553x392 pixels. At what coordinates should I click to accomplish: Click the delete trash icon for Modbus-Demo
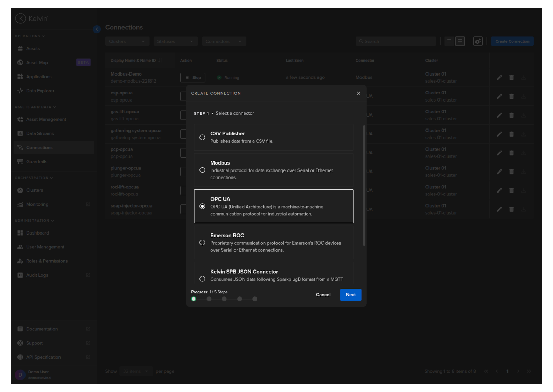coord(511,78)
